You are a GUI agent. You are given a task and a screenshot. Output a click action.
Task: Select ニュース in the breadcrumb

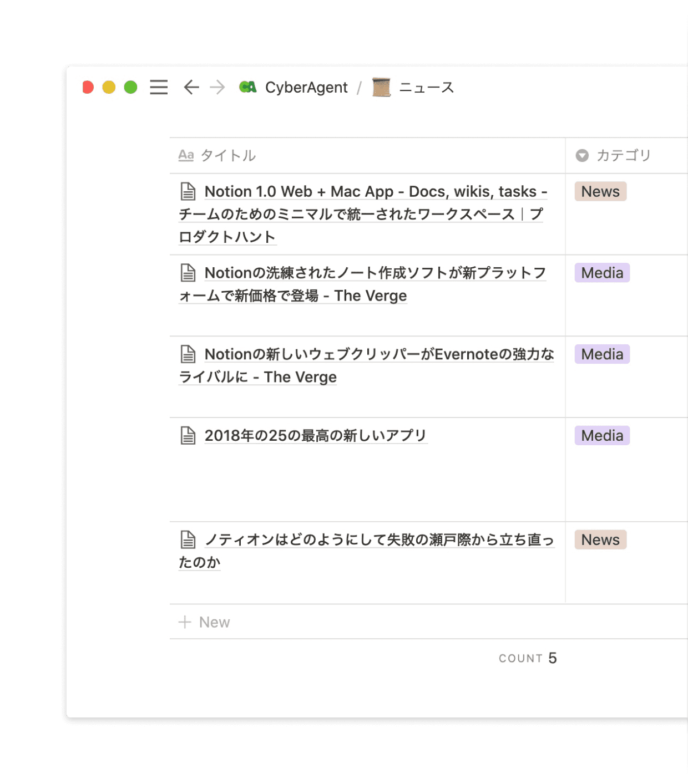[426, 87]
